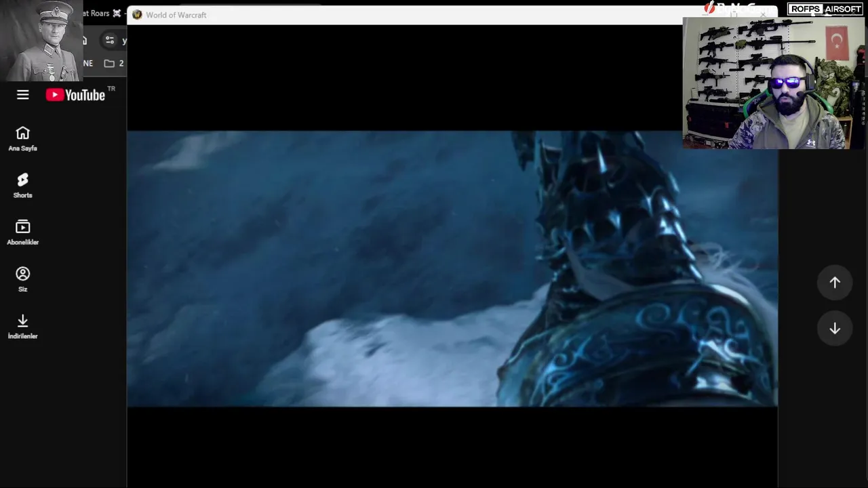
Task: Click the down arrow navigation button
Action: coord(835,329)
